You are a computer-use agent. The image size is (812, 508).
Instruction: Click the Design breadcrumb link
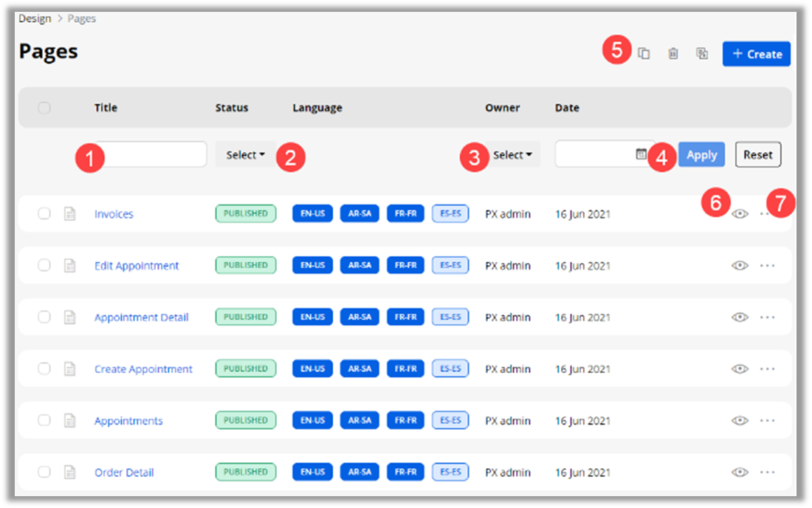pos(35,18)
